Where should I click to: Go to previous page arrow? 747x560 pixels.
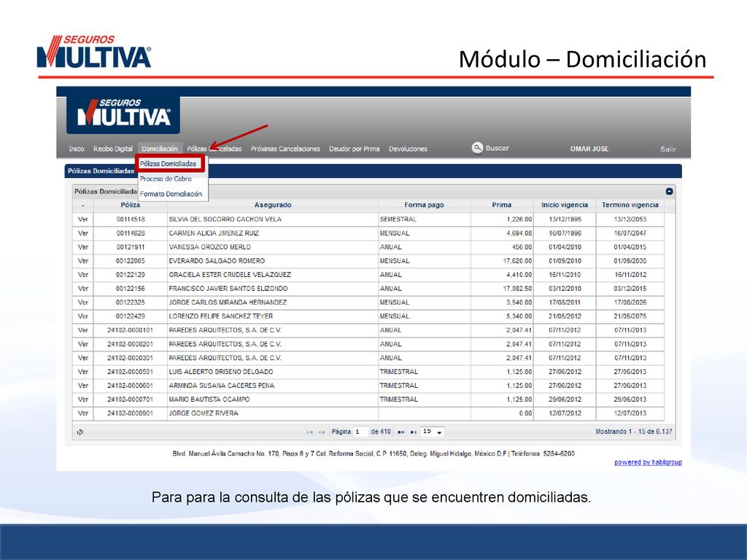click(x=321, y=432)
